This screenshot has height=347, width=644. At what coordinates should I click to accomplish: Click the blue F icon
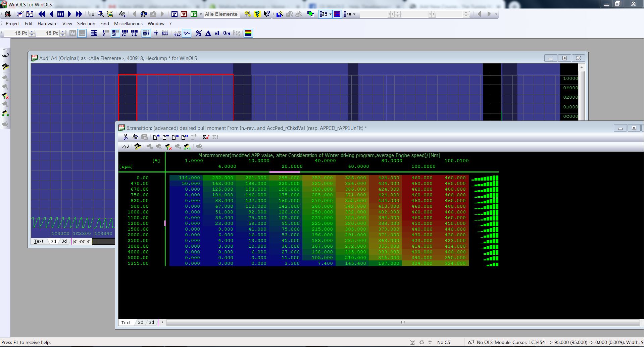point(175,14)
